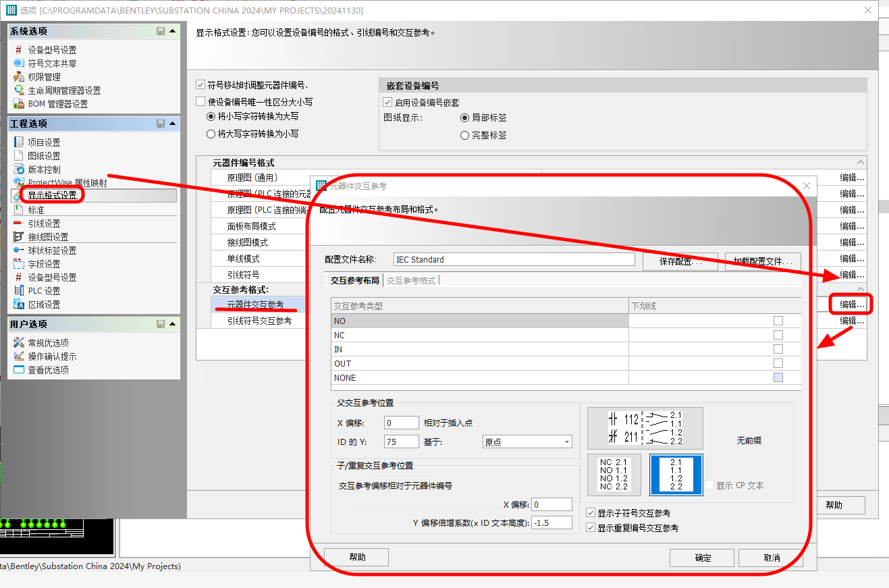Select the BOM 管理器设置 icon
Screen dimensions: 889x588
click(19, 104)
